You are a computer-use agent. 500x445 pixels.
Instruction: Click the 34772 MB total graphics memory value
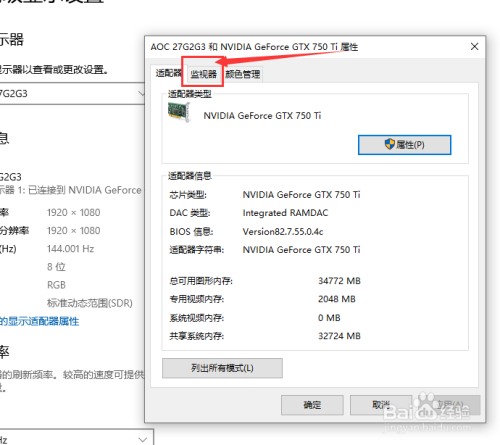click(339, 281)
